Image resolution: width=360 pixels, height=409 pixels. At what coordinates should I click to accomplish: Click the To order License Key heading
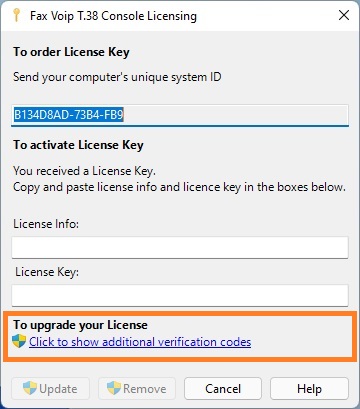pos(71,52)
